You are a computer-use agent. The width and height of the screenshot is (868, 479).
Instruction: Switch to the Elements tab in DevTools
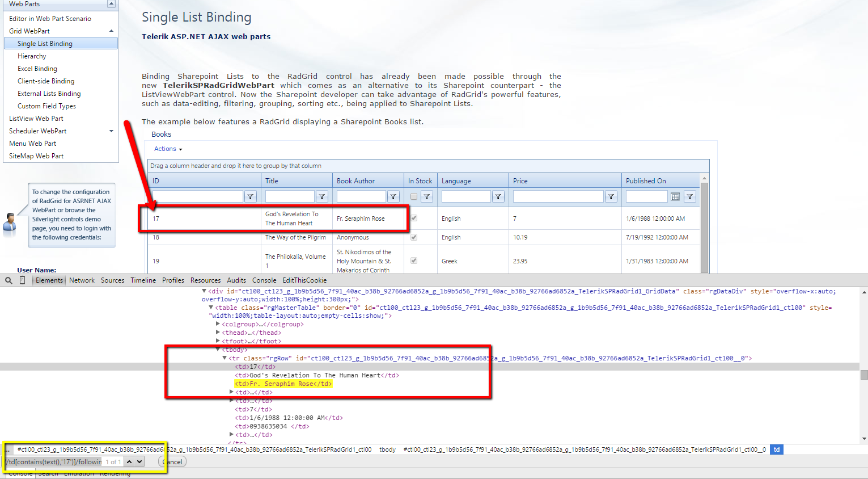point(49,280)
